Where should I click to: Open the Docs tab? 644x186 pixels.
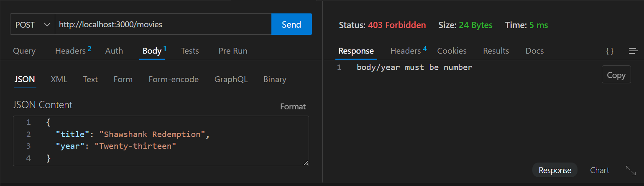point(534,51)
